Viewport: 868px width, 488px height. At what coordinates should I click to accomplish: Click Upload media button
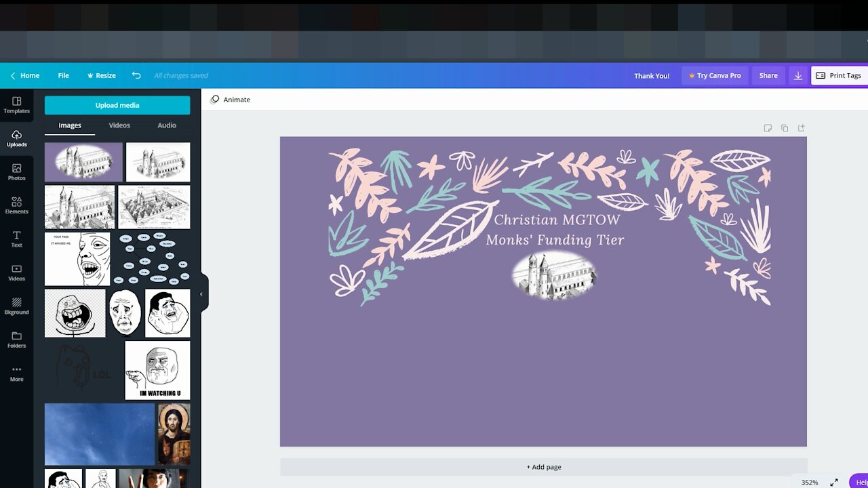coord(117,105)
